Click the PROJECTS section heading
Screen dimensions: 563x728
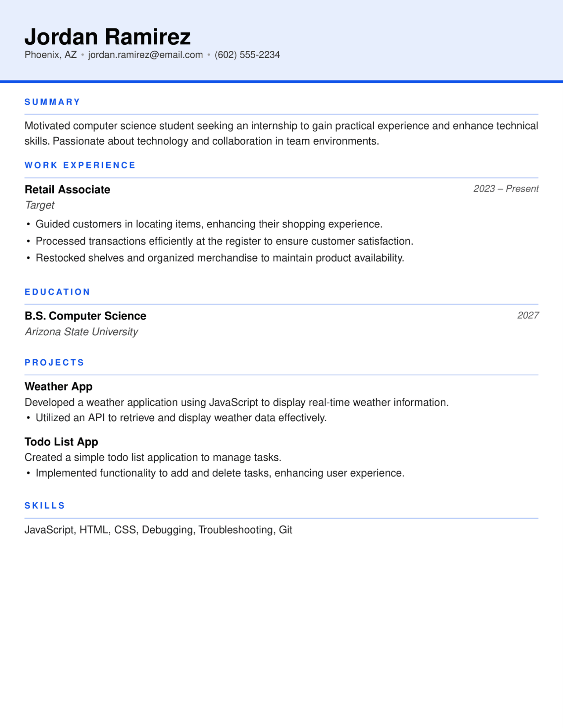54,363
